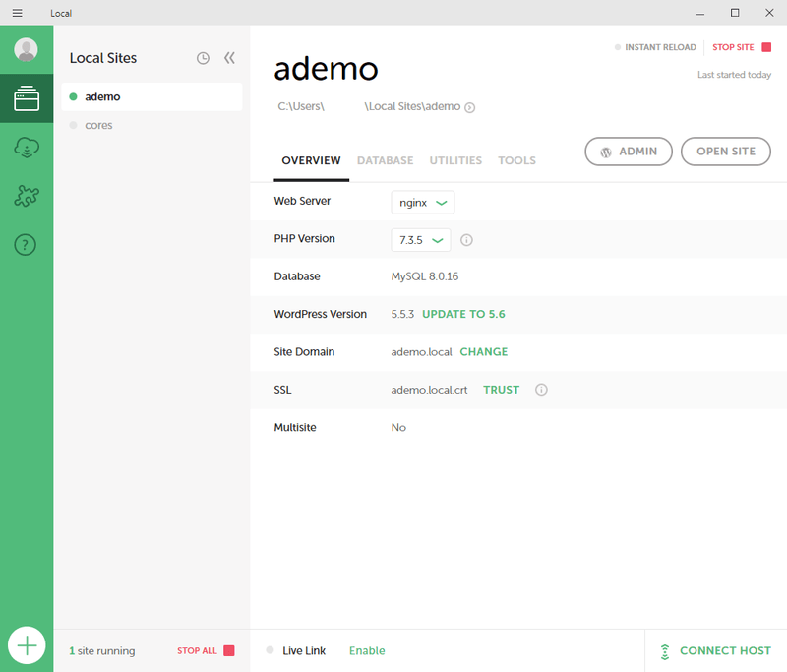Maximize the Local window
This screenshot has width=787, height=672.
(735, 13)
